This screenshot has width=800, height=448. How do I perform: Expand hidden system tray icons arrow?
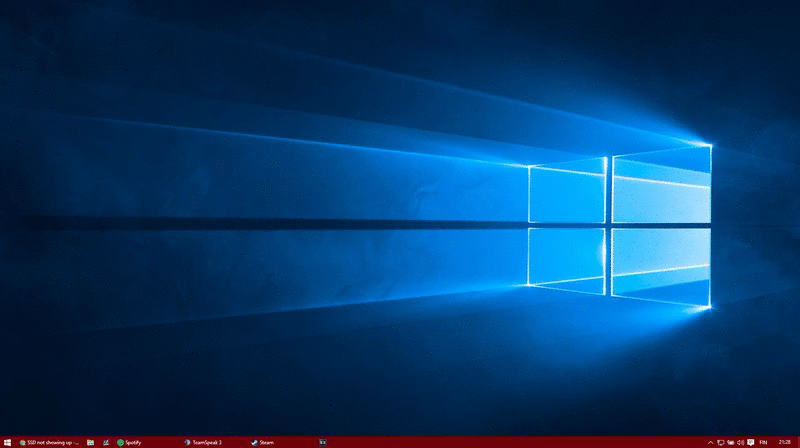[x=710, y=442]
